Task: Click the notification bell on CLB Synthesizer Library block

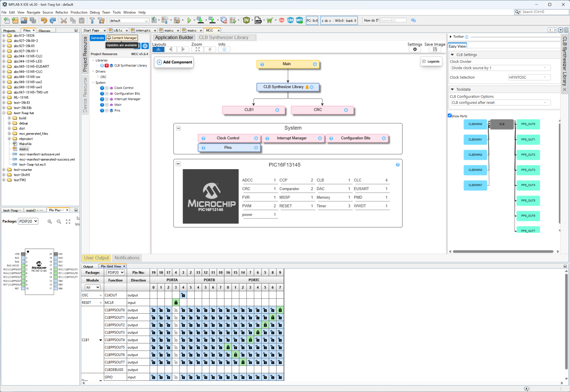Action: [307, 87]
